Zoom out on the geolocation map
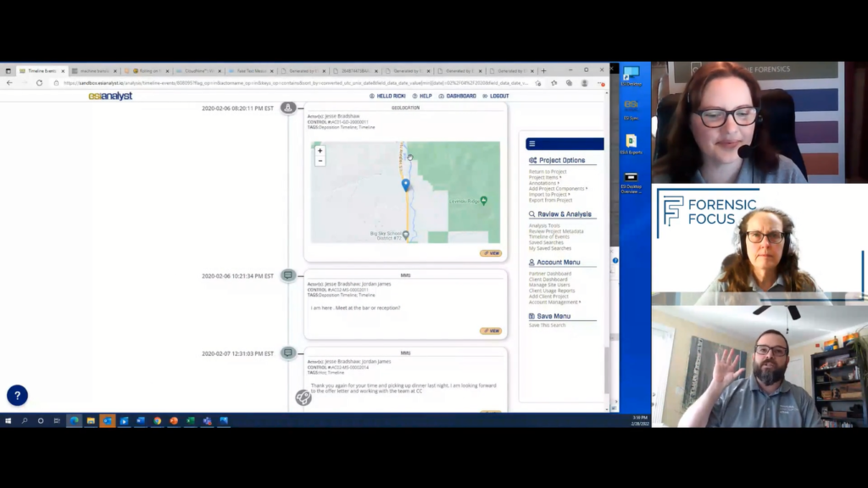 coord(320,161)
